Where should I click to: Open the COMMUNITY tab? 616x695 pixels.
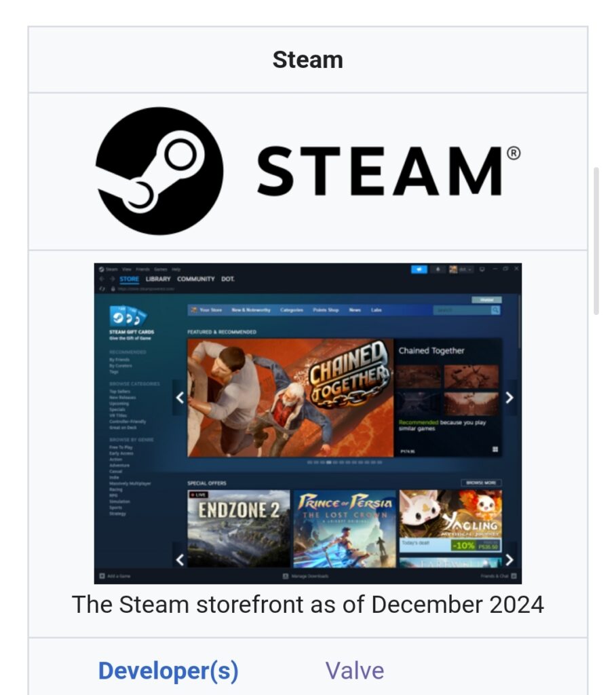196,279
